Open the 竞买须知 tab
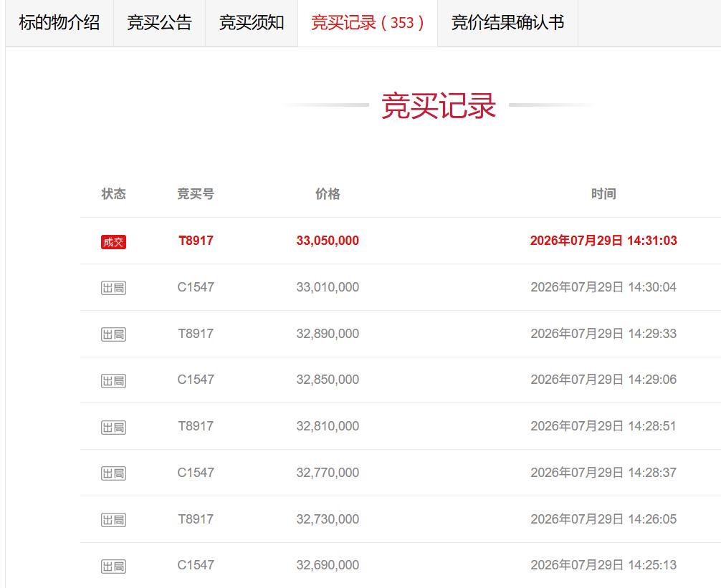This screenshot has height=588, width=721. point(252,23)
